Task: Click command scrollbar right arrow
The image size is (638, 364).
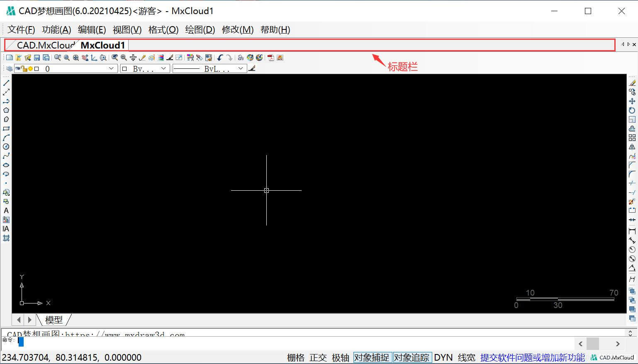Action: (x=618, y=344)
